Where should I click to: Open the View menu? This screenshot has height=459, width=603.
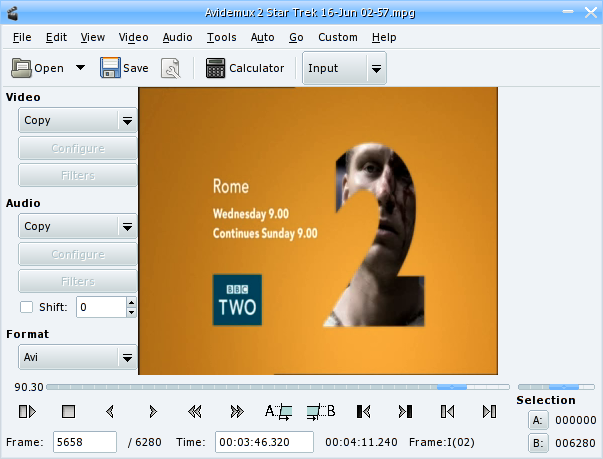pos(93,37)
